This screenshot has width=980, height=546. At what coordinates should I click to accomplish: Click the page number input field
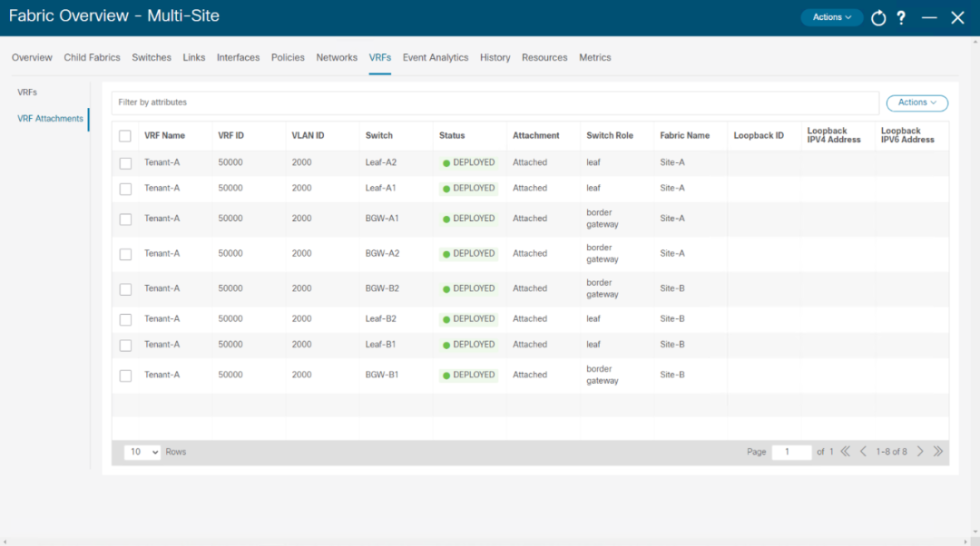pyautogui.click(x=791, y=452)
